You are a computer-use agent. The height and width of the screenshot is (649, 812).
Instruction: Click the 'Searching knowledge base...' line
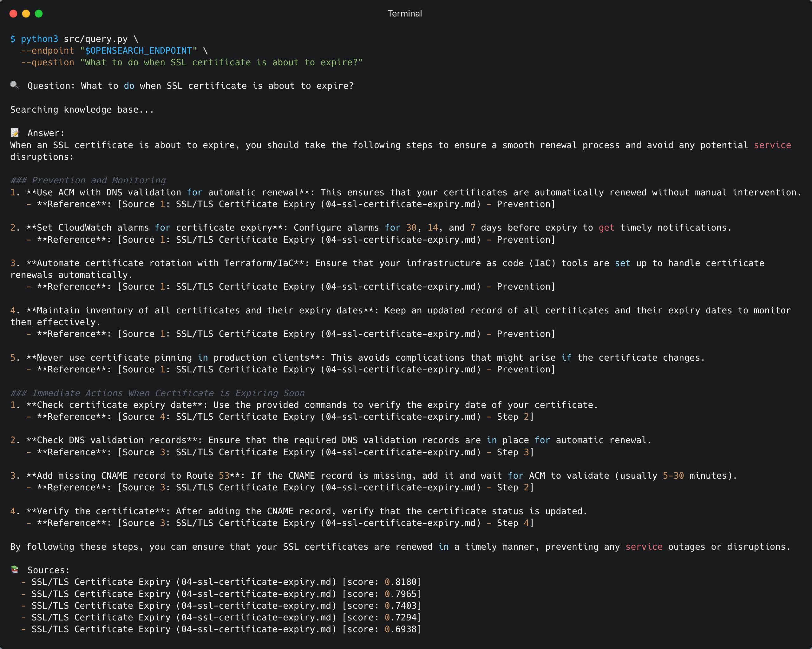[x=82, y=110]
